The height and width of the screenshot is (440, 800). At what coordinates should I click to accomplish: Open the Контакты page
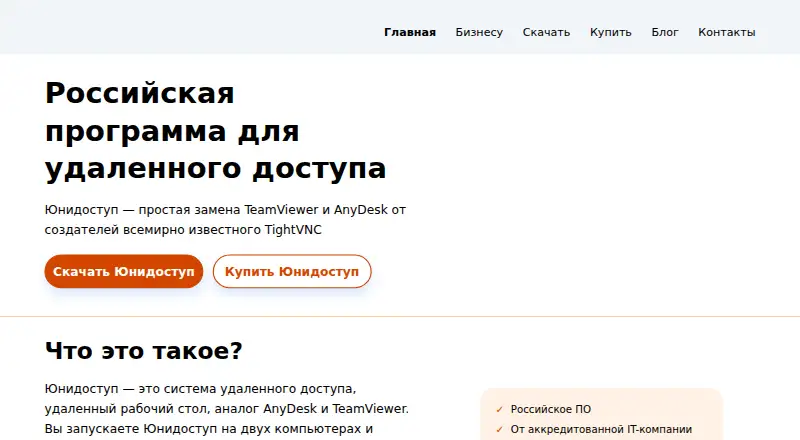[x=727, y=32]
